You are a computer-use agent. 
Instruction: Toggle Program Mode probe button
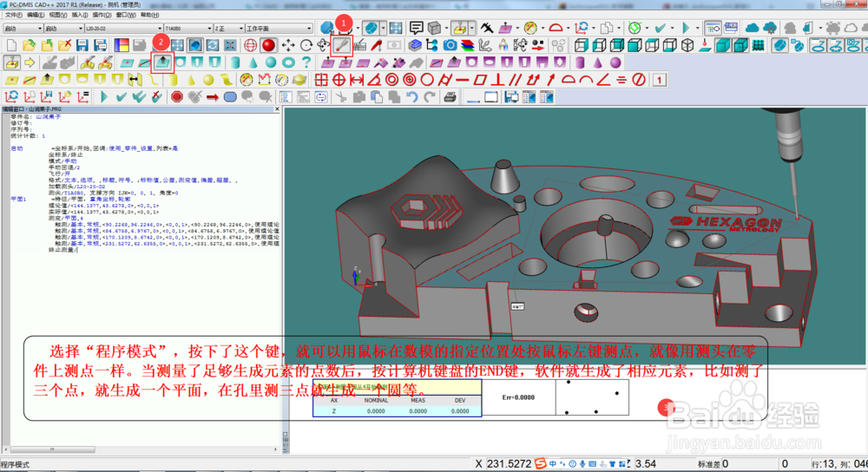pos(341,45)
